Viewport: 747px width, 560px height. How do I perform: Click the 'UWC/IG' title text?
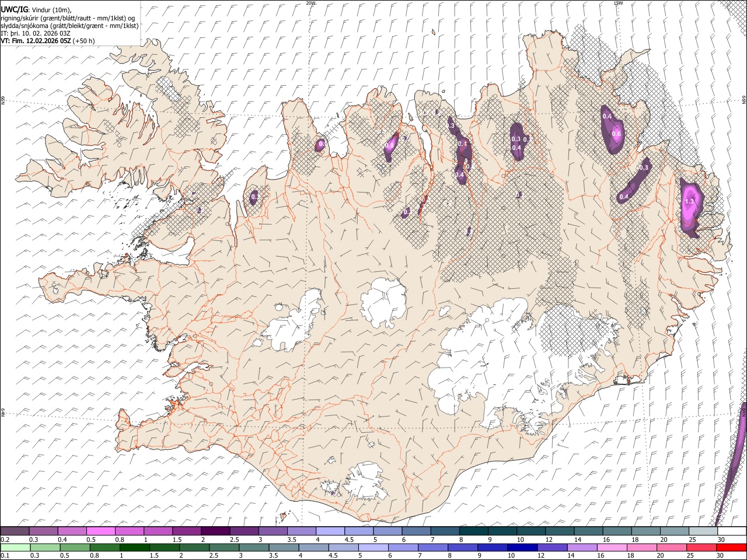[14, 10]
